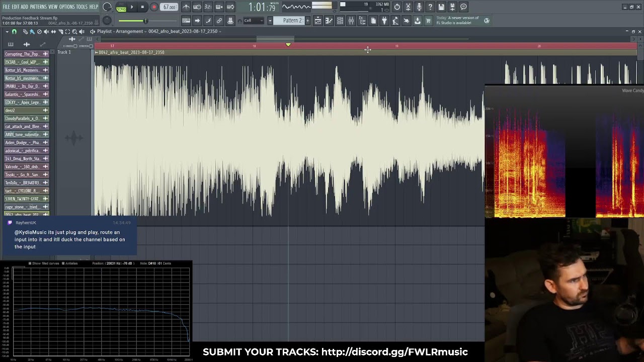Select the Valcode_-_160_dnb clip
Viewport: 644px width, 362px height.
coord(26,166)
